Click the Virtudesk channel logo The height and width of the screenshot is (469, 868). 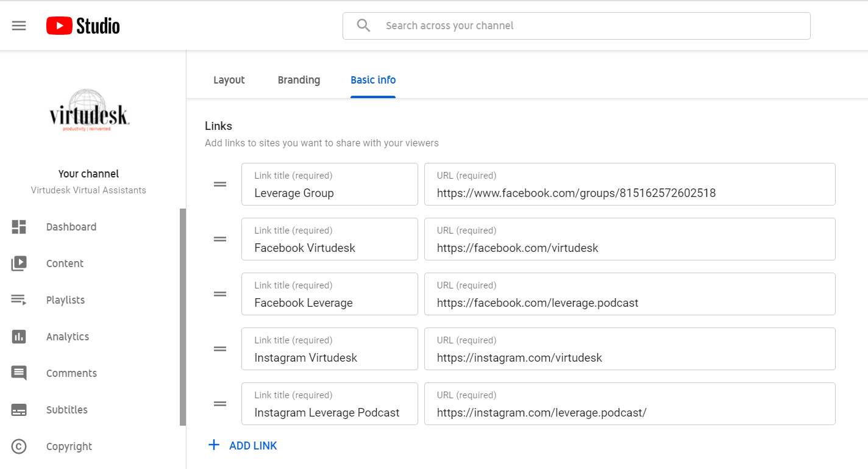pos(89,110)
